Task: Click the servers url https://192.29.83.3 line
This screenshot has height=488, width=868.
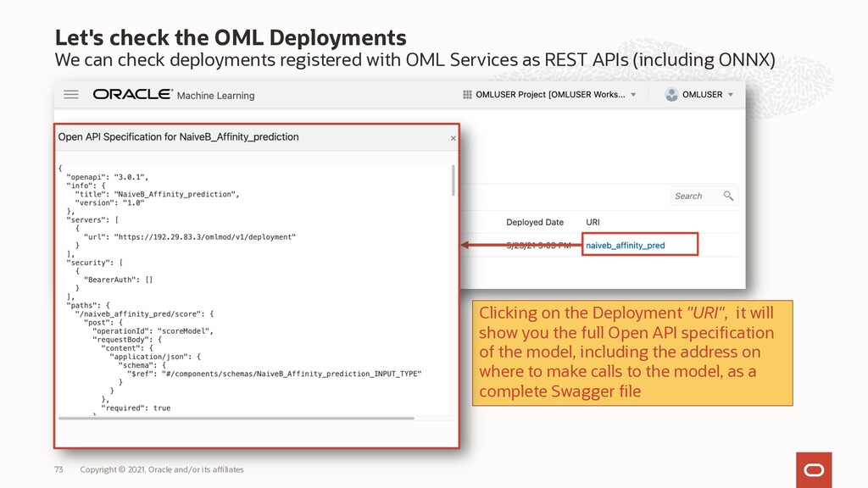Action: coord(190,237)
